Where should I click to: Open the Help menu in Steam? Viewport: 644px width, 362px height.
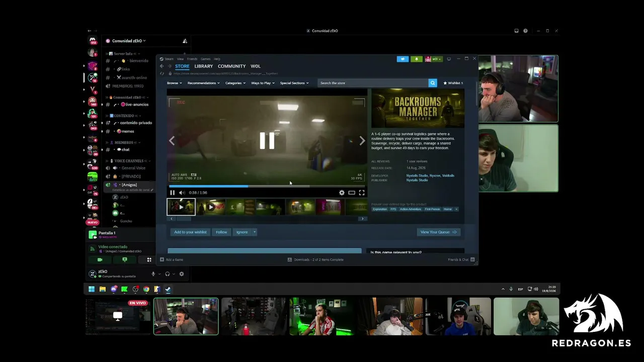click(217, 59)
